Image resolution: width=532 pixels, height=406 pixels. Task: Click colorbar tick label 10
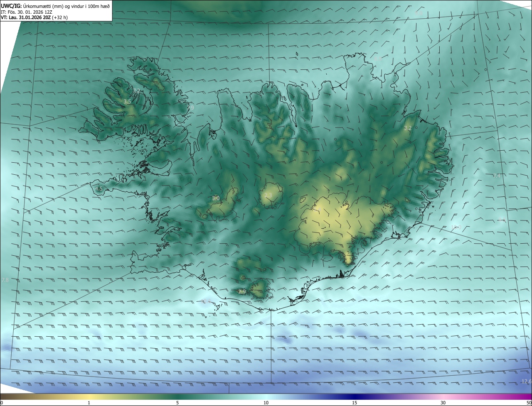click(x=266, y=403)
